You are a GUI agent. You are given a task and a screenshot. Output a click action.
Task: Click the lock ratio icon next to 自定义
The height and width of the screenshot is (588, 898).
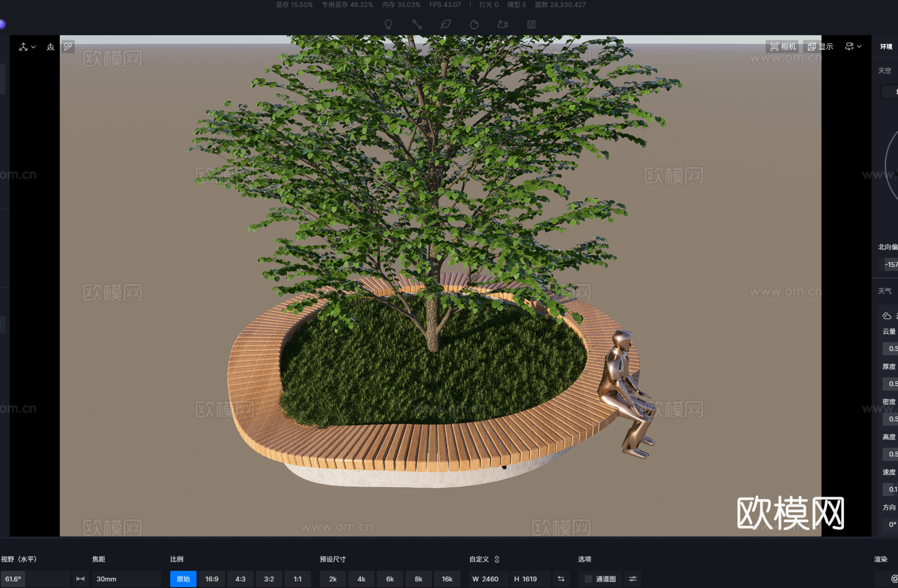tap(497, 559)
